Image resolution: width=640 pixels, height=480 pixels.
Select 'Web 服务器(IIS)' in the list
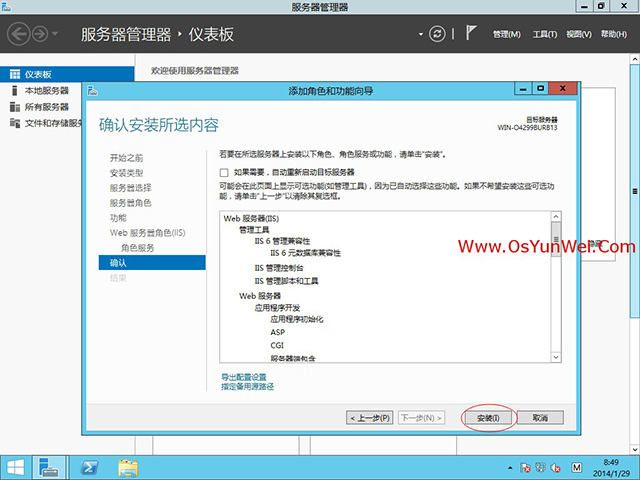coord(251,218)
